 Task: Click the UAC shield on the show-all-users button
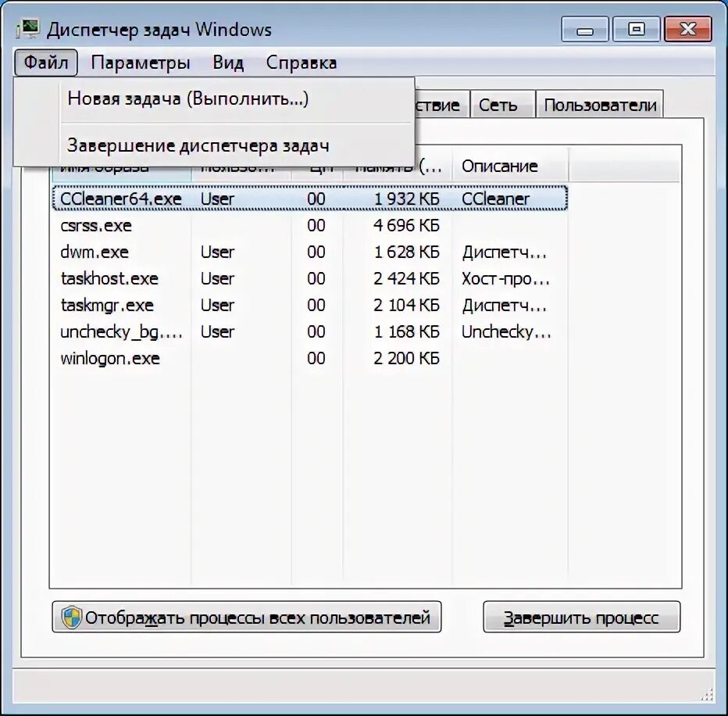pos(72,617)
